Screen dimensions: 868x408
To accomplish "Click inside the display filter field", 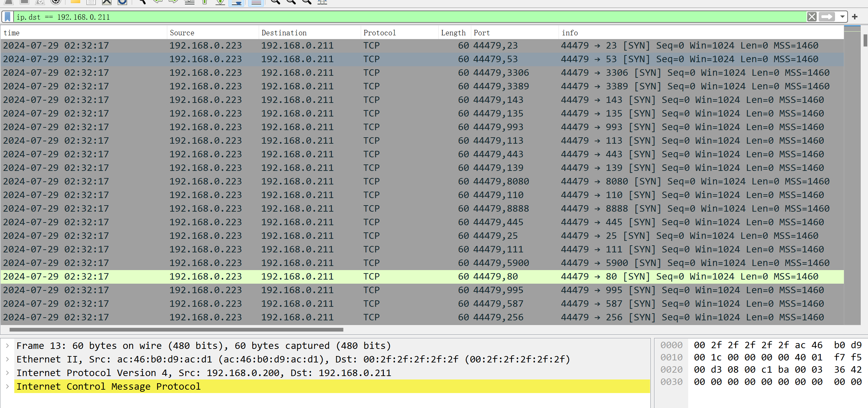I will pos(408,17).
